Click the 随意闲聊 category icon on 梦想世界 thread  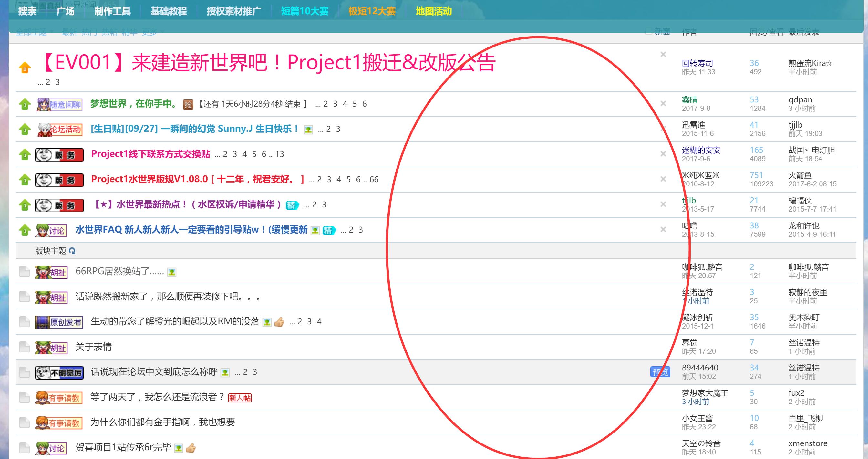point(59,104)
